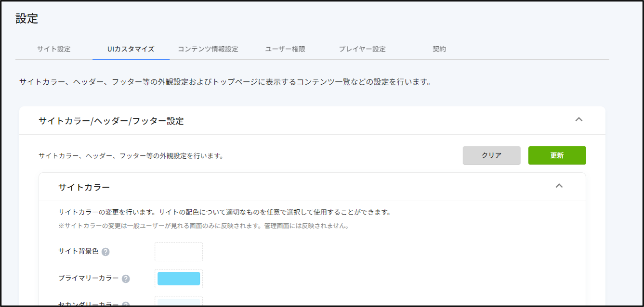Open the セカンダリーカラー pale swatch

tap(179, 303)
